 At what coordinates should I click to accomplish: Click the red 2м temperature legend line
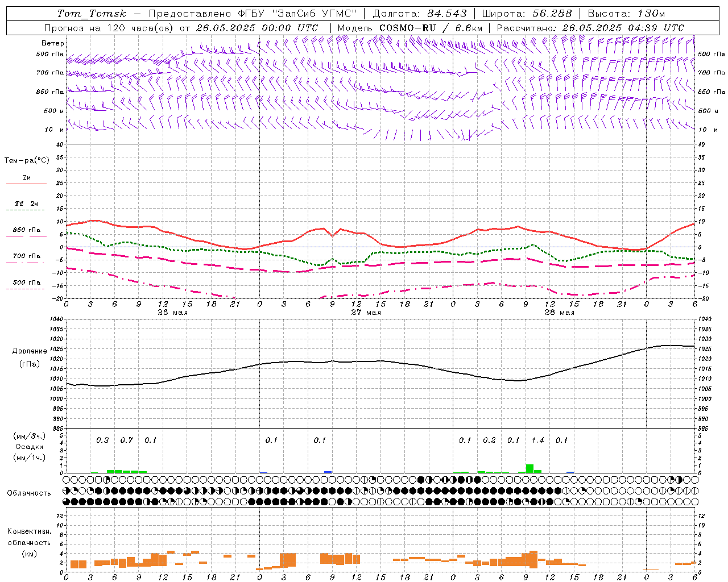[x=26, y=184]
